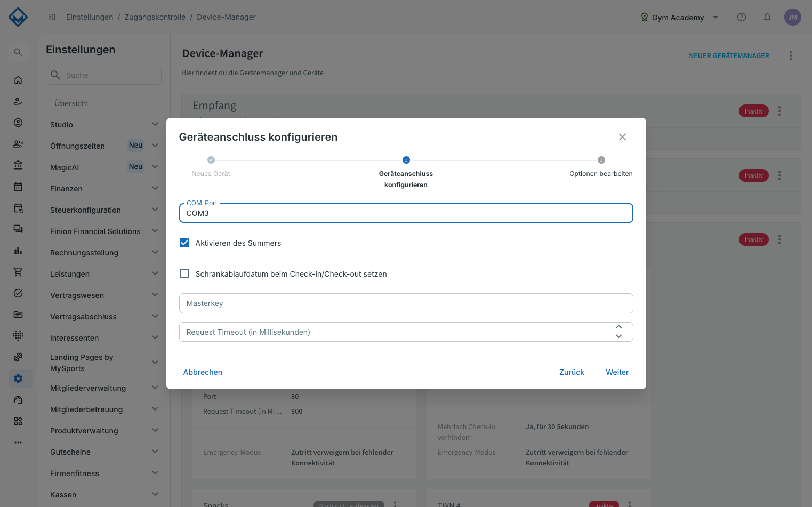Click into the Masterkey field
Screen dimensions: 812x507
click(406, 303)
